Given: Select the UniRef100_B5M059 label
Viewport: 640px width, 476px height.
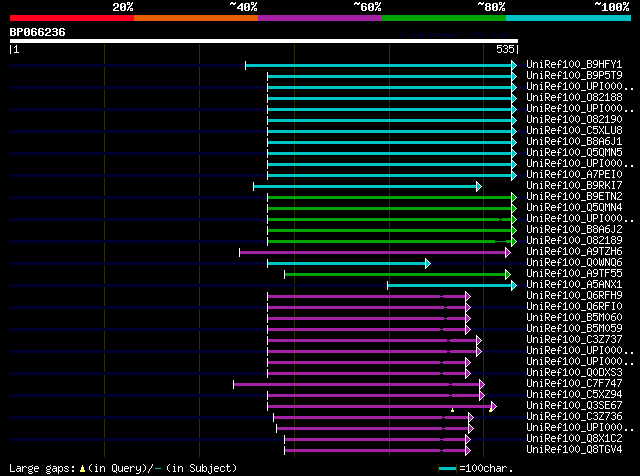Looking at the screenshot, I should [x=574, y=329].
